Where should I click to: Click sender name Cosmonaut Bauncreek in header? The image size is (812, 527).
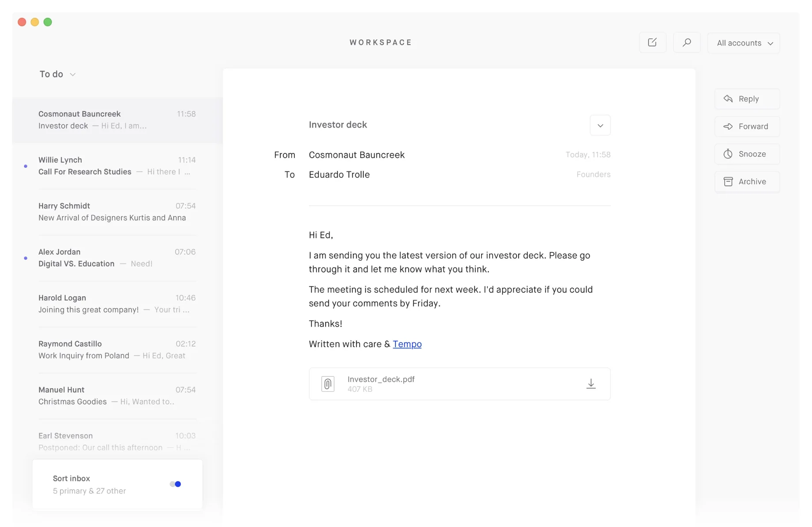point(357,155)
